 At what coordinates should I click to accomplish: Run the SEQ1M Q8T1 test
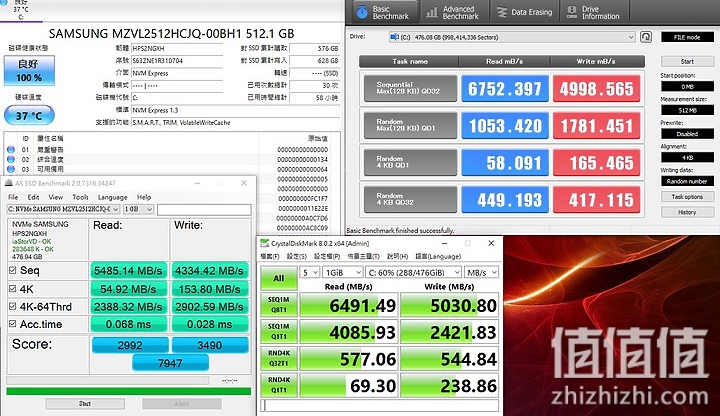click(x=279, y=305)
